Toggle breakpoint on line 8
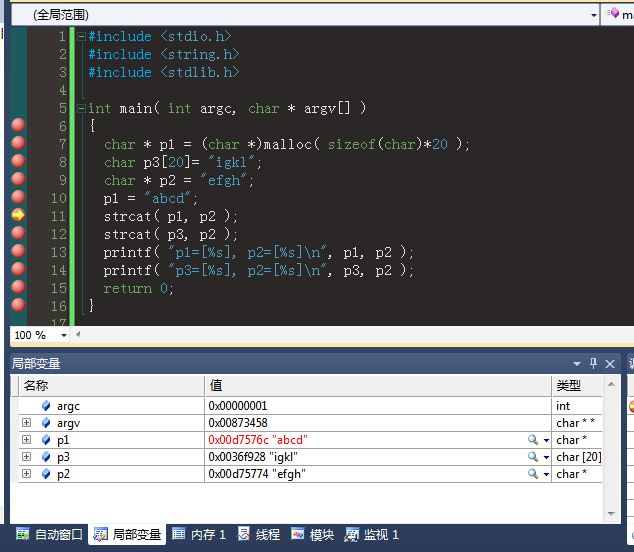 [x=18, y=161]
